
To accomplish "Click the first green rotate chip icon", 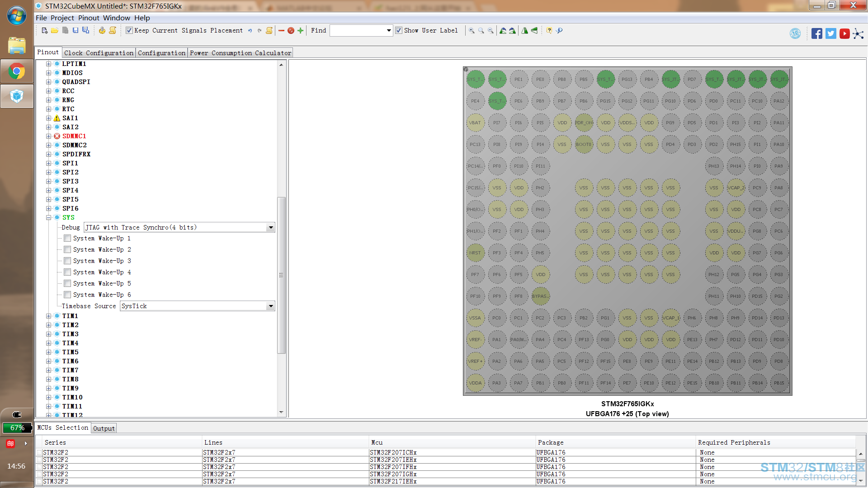I will tap(503, 30).
